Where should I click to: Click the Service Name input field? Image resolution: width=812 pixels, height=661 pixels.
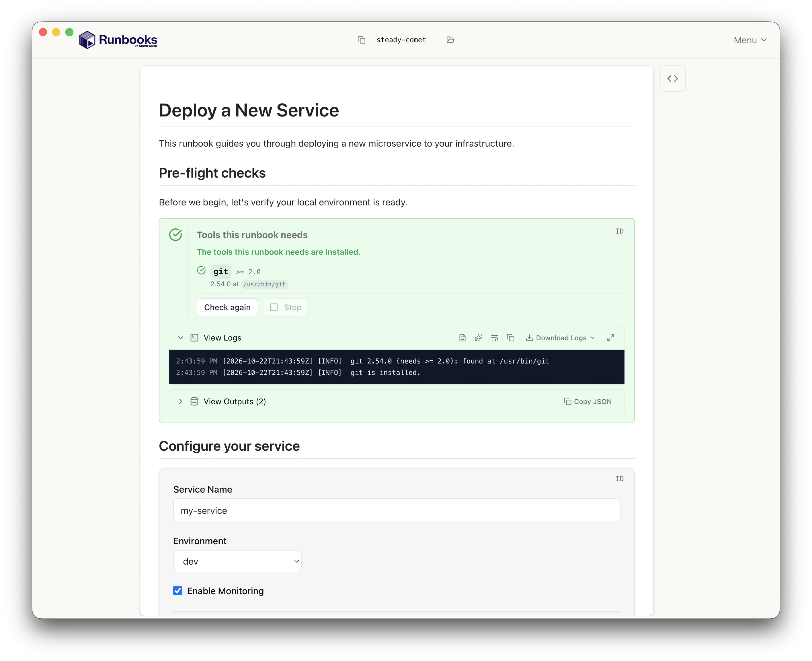pos(397,511)
